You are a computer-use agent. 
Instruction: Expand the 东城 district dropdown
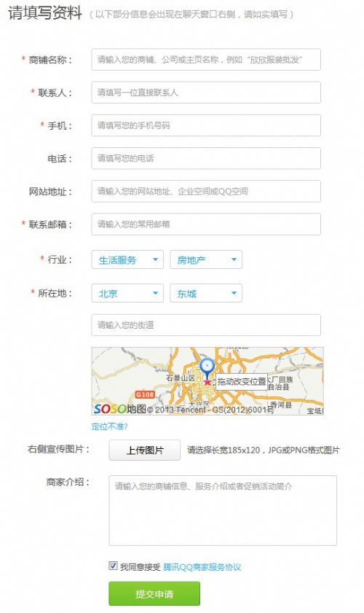206,293
